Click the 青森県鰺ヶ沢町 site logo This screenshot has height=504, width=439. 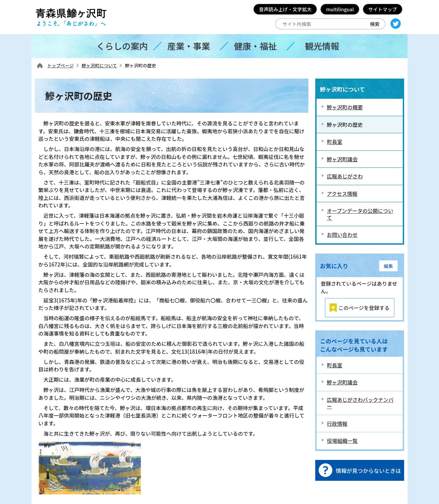pyautogui.click(x=71, y=17)
